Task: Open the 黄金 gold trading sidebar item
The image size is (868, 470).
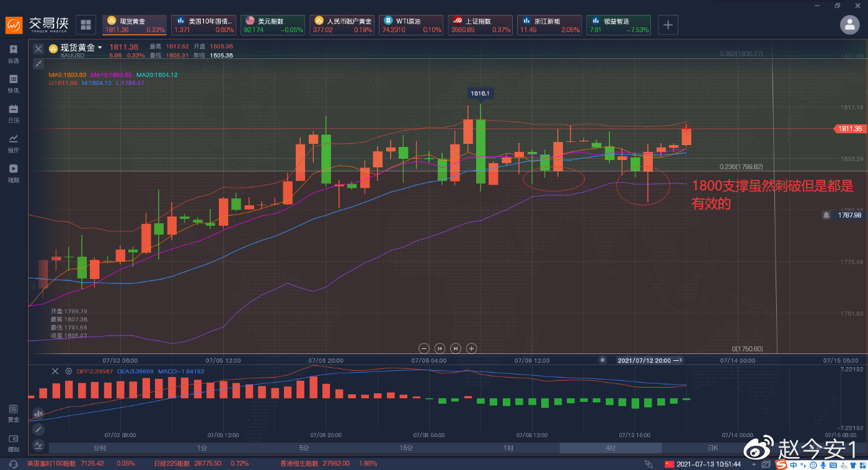Action: click(x=13, y=413)
